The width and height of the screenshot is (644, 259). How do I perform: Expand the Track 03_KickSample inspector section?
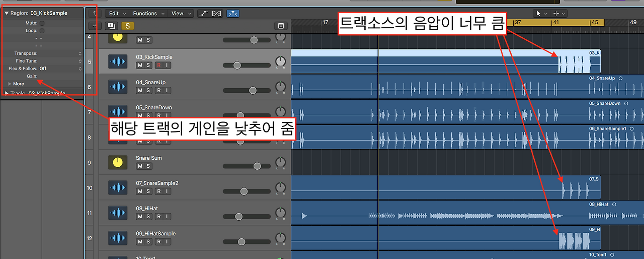(7, 93)
